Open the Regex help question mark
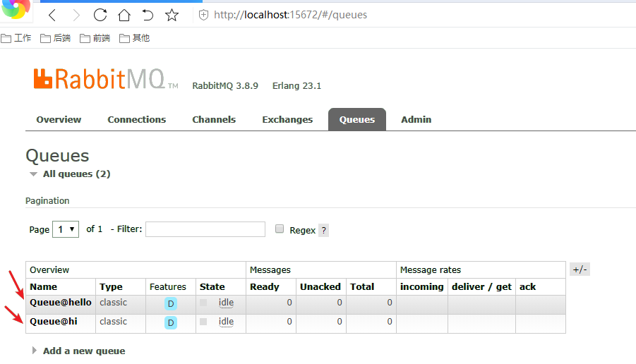Screen dimensions: 636x364 click(x=324, y=230)
